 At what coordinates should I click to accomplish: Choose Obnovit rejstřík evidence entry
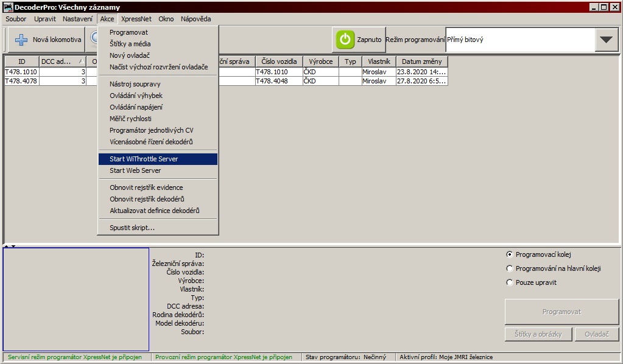(158, 187)
